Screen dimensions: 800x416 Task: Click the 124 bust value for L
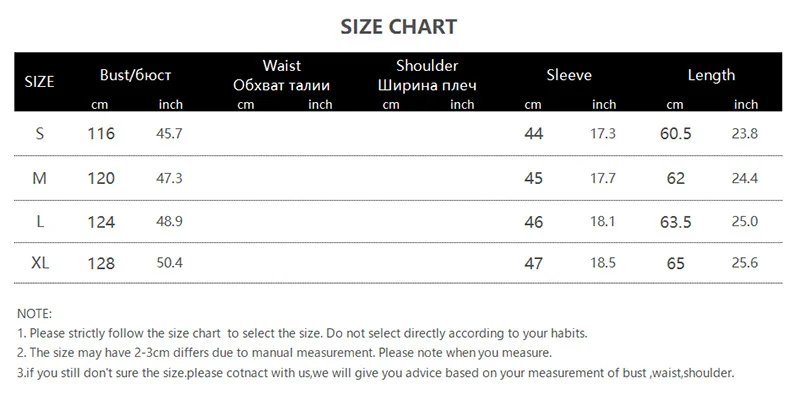[x=101, y=222]
